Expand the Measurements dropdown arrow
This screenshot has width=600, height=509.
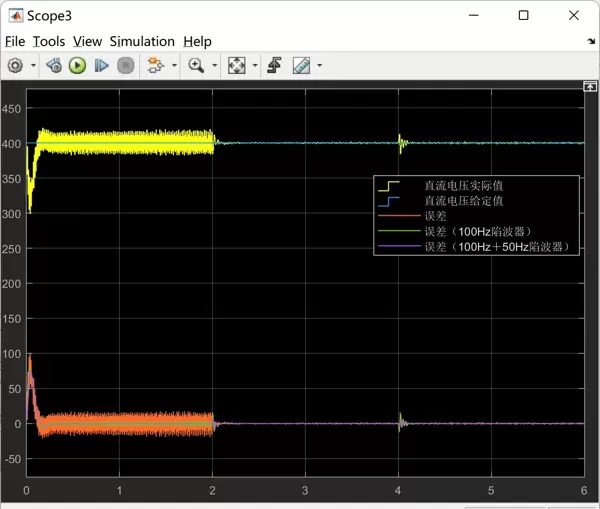(319, 66)
